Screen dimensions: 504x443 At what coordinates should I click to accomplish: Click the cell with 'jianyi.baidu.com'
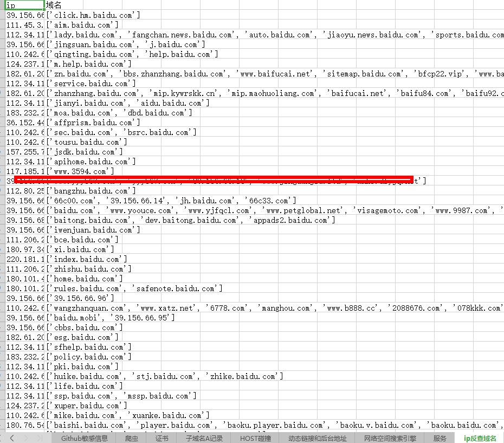point(127,103)
